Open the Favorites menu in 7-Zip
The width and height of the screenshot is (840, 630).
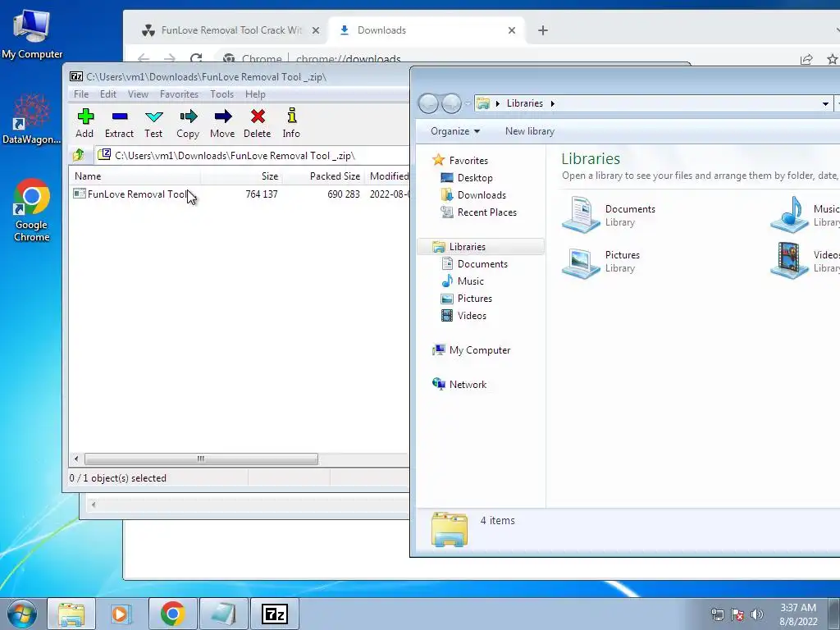pyautogui.click(x=180, y=94)
